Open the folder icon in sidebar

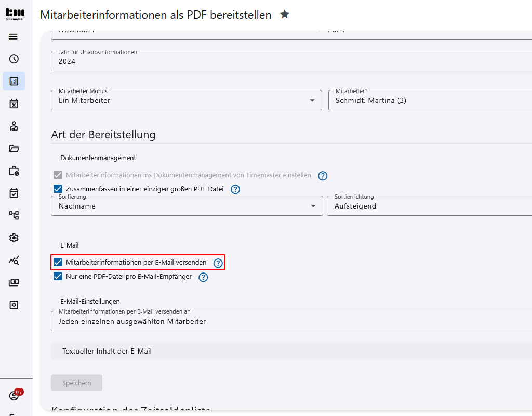14,148
